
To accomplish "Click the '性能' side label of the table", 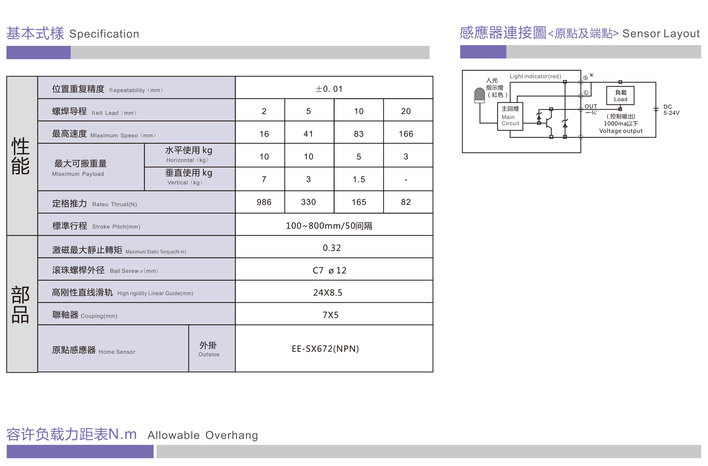I will tap(20, 156).
